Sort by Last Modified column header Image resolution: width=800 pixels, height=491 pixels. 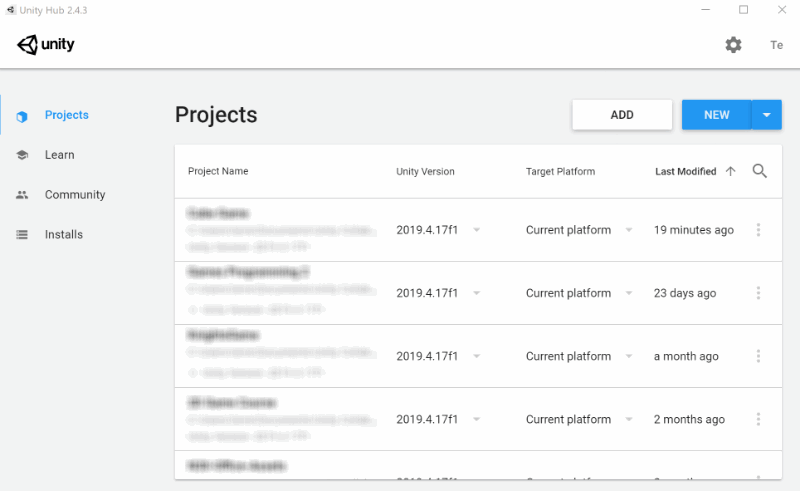686,171
